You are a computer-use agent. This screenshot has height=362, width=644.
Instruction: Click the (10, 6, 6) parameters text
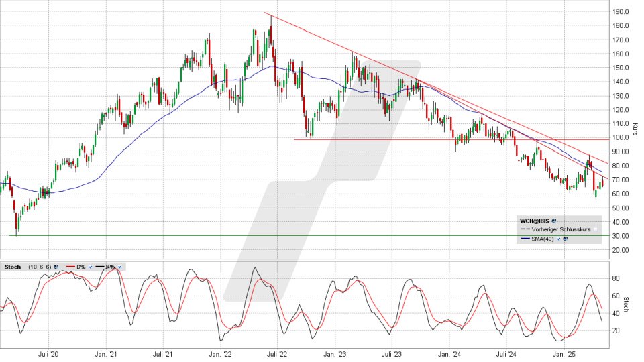pyautogui.click(x=40, y=267)
